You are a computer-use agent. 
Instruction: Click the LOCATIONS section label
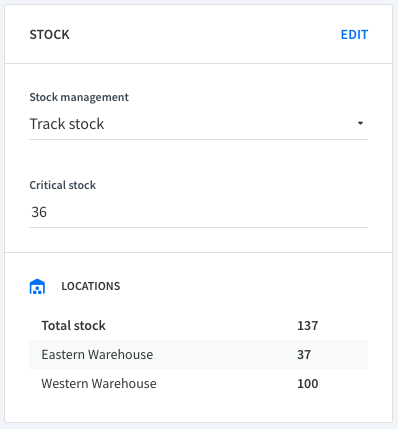[x=91, y=286]
